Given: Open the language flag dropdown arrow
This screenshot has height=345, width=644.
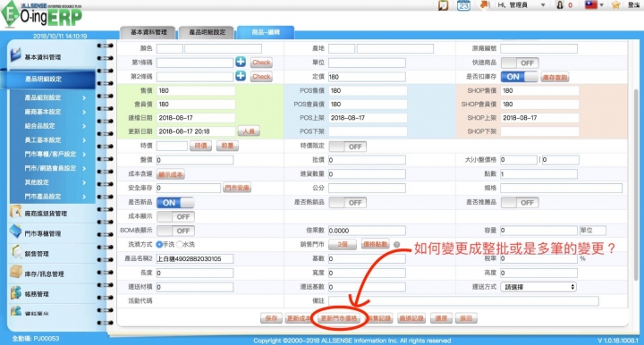Looking at the screenshot, I should (x=601, y=5).
